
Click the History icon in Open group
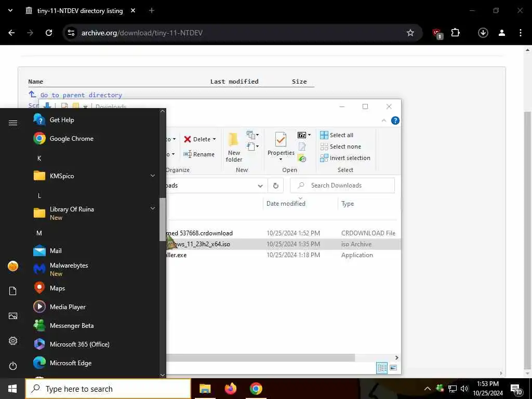pos(302,158)
